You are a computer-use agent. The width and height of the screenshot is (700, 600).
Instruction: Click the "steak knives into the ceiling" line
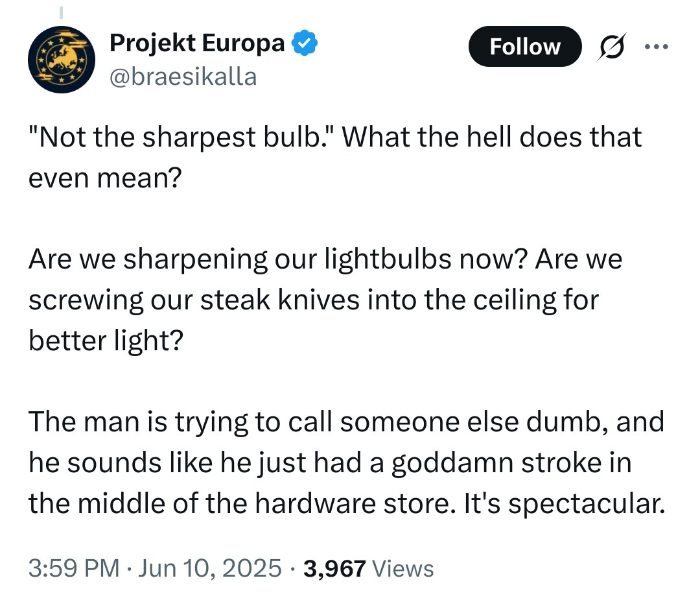point(314,300)
